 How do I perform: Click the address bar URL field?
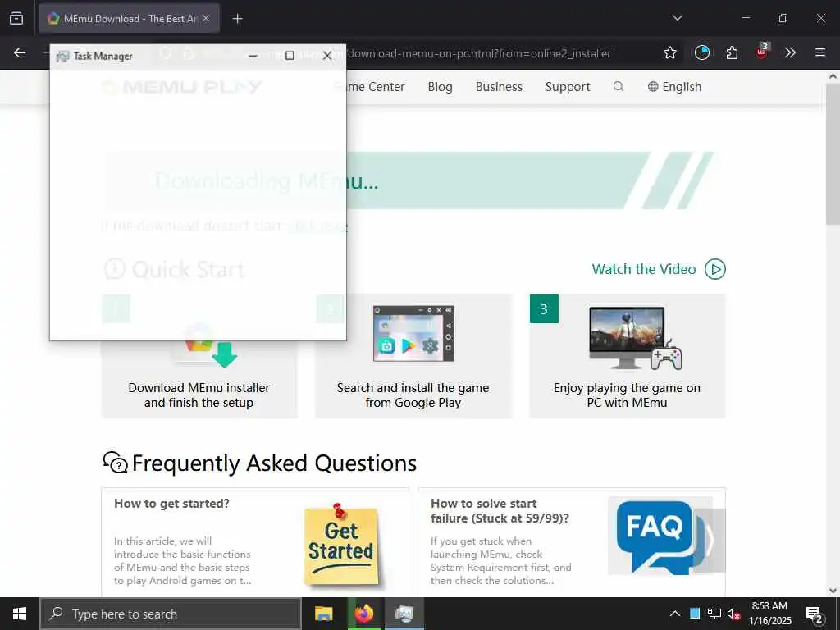coord(479,53)
